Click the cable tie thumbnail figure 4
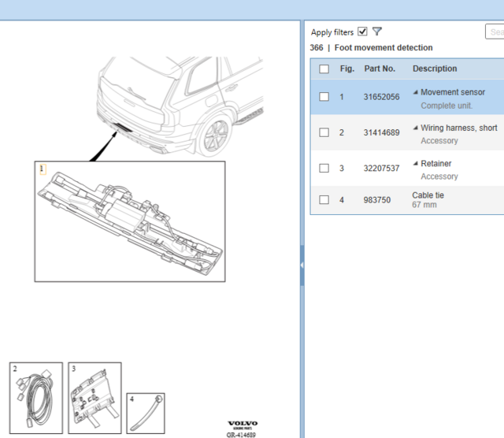Image resolution: width=504 pixels, height=438 pixels. (146, 410)
